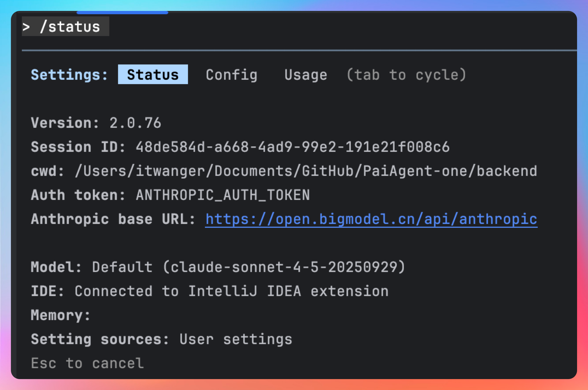Click the blue bar at the top of the terminal

click(x=122, y=13)
